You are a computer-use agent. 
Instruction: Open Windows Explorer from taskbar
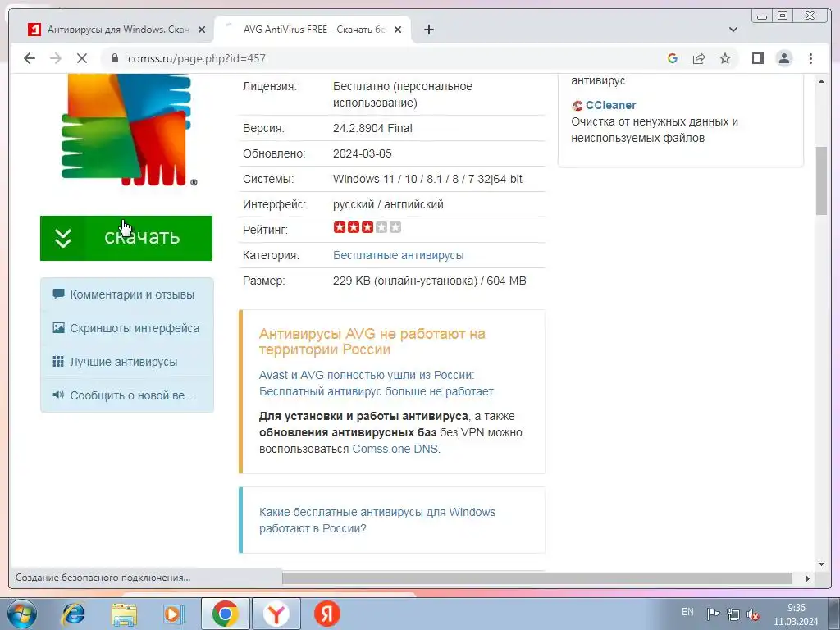click(x=124, y=614)
